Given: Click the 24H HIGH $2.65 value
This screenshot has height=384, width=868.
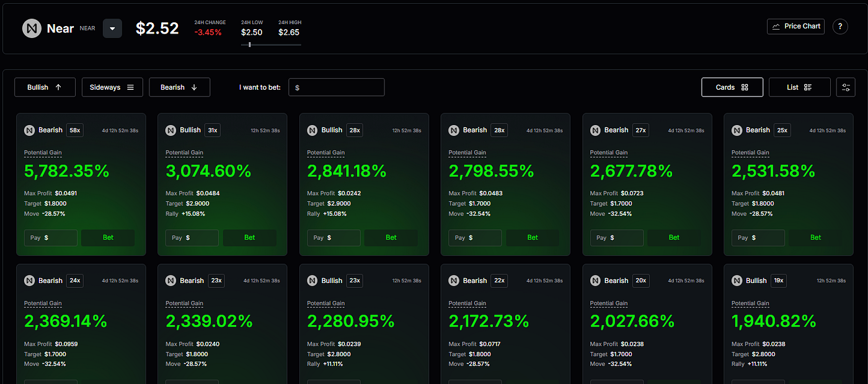Looking at the screenshot, I should [x=289, y=32].
